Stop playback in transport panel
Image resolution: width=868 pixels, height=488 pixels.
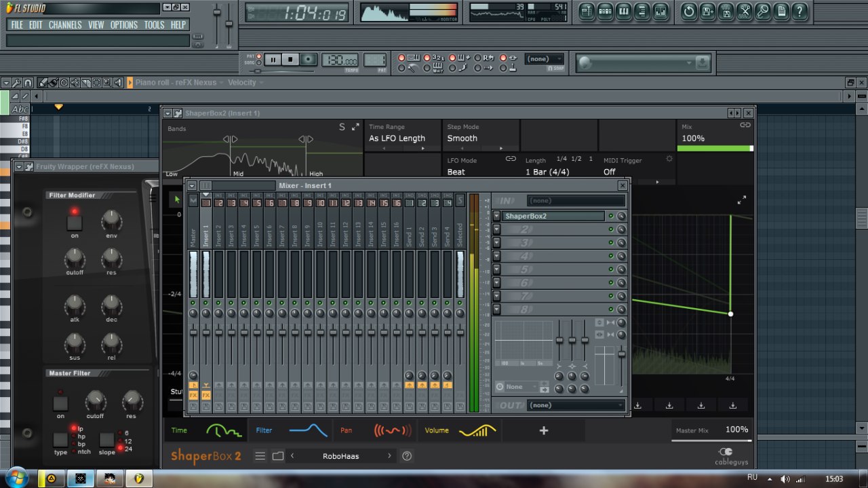(x=291, y=60)
